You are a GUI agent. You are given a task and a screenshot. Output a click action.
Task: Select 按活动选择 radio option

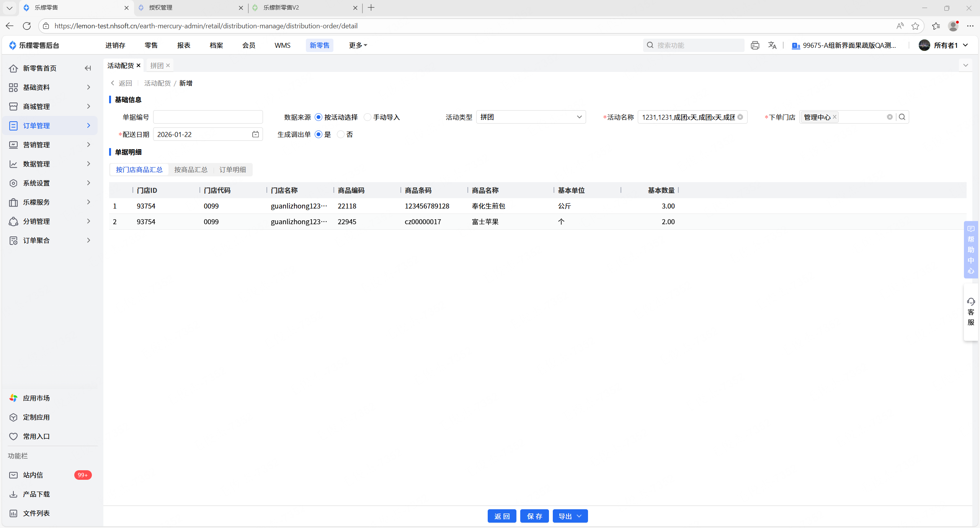(x=318, y=117)
